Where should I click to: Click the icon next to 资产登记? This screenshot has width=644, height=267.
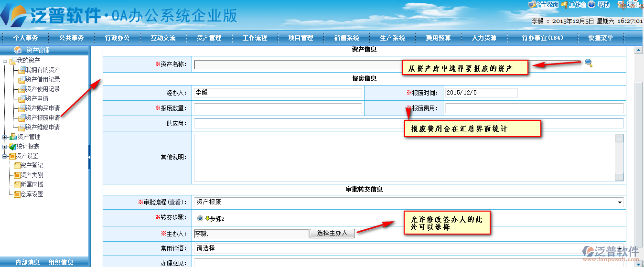click(17, 166)
